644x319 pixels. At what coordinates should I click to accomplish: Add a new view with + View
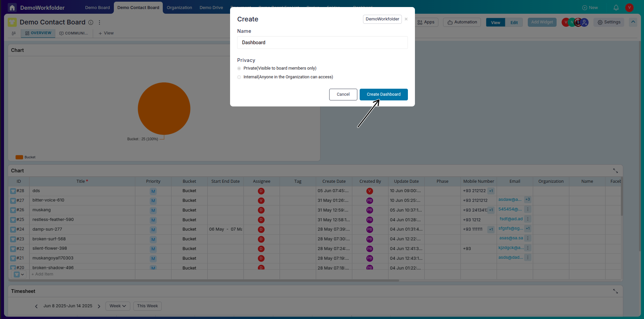106,33
